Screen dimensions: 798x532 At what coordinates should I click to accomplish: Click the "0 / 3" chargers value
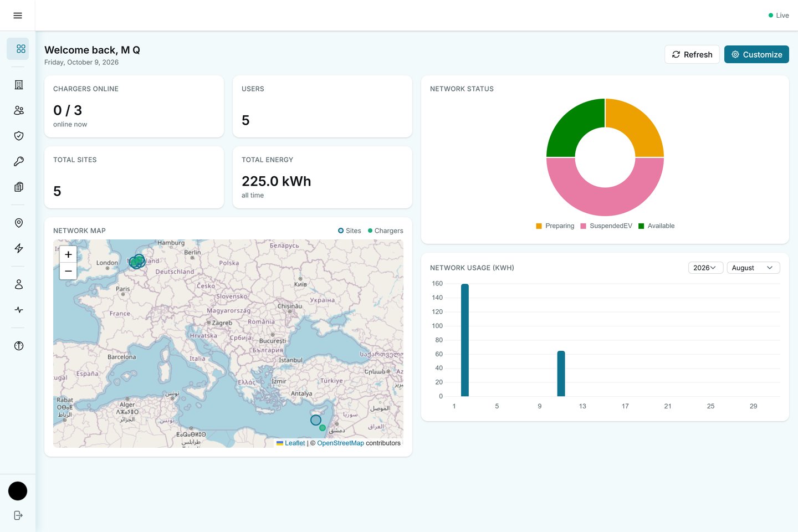click(68, 110)
